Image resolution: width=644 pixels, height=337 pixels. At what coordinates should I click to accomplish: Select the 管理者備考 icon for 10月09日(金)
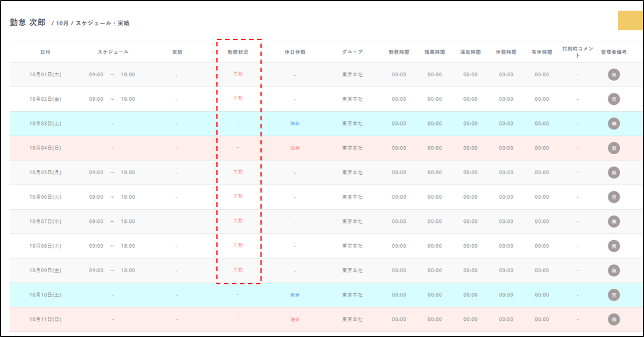click(x=614, y=271)
